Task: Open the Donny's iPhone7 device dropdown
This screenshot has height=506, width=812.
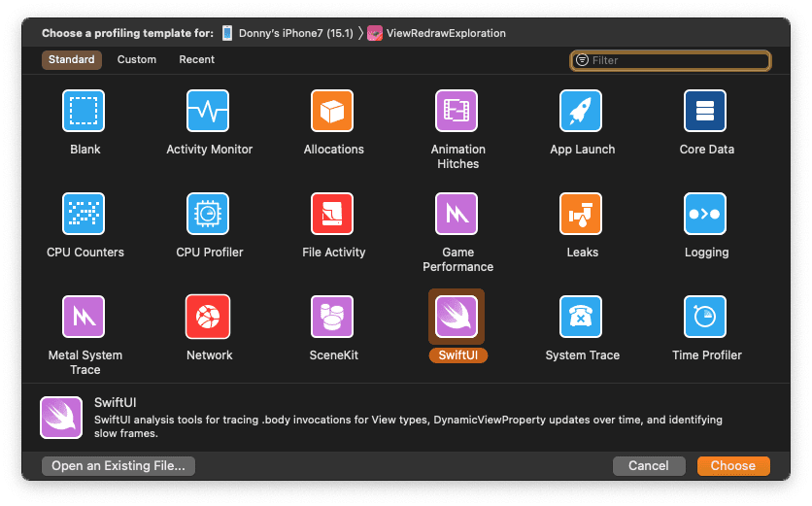Action: coord(288,33)
